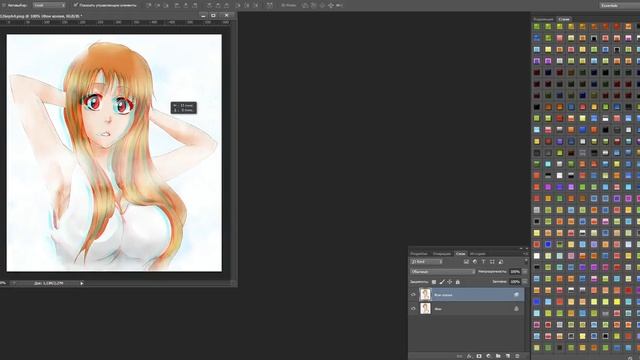Filter layers by type layers icon

[483, 262]
